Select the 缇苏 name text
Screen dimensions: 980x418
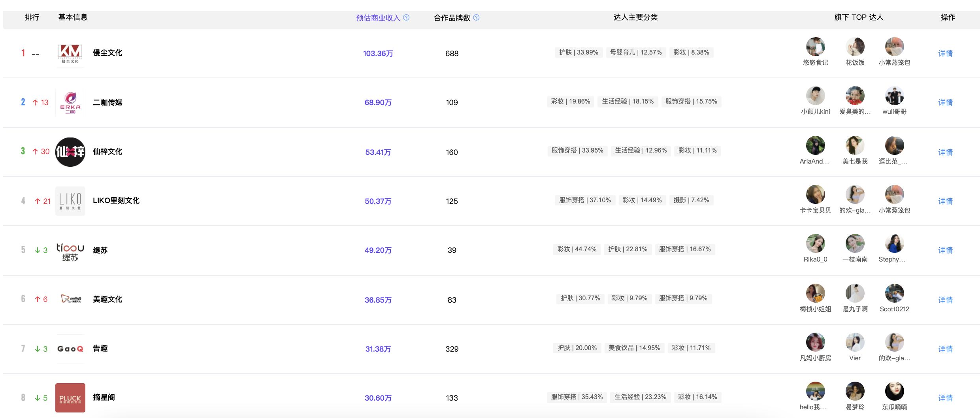(x=100, y=250)
